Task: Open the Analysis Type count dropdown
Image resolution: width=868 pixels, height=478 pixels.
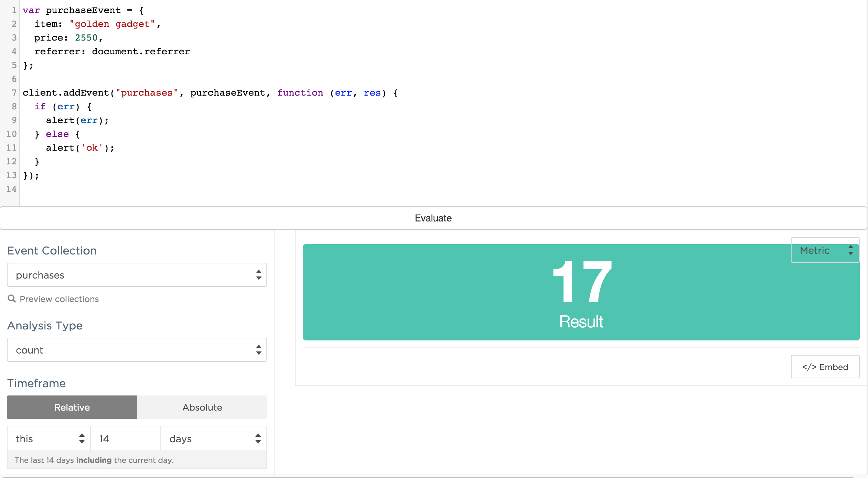Action: [x=137, y=350]
